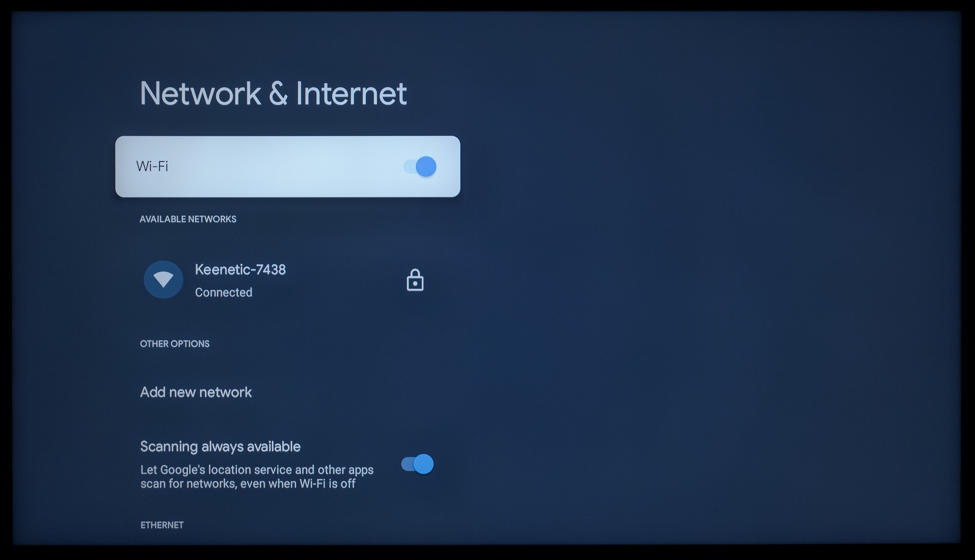Image resolution: width=975 pixels, height=560 pixels.
Task: Click the Wi-Fi signal icon beside Keenetic-7438
Action: [x=163, y=279]
